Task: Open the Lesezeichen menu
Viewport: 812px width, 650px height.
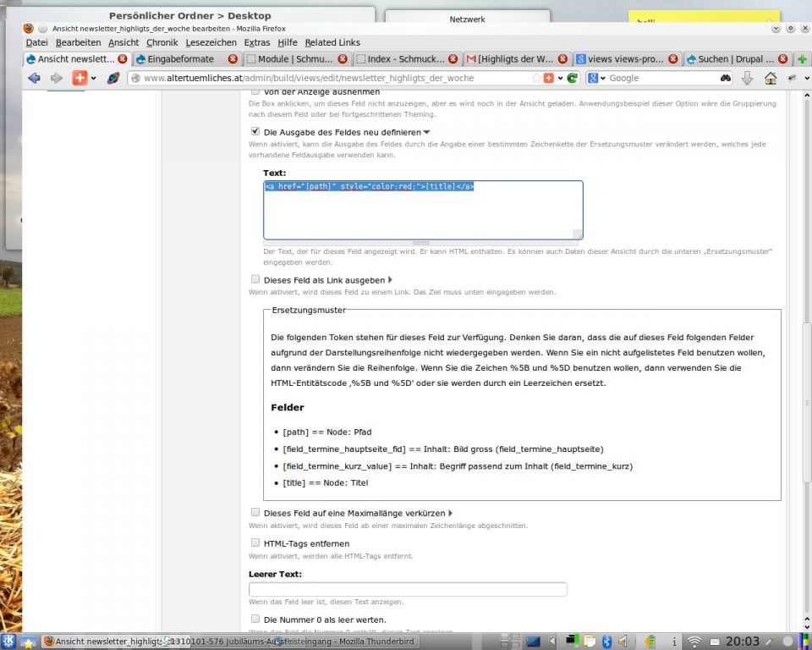Action: (211, 42)
